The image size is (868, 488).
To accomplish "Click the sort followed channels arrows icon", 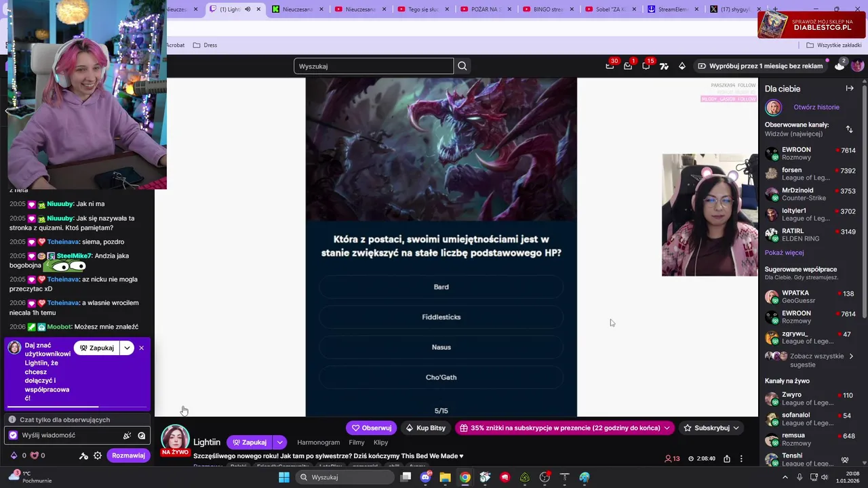I will pos(849,129).
